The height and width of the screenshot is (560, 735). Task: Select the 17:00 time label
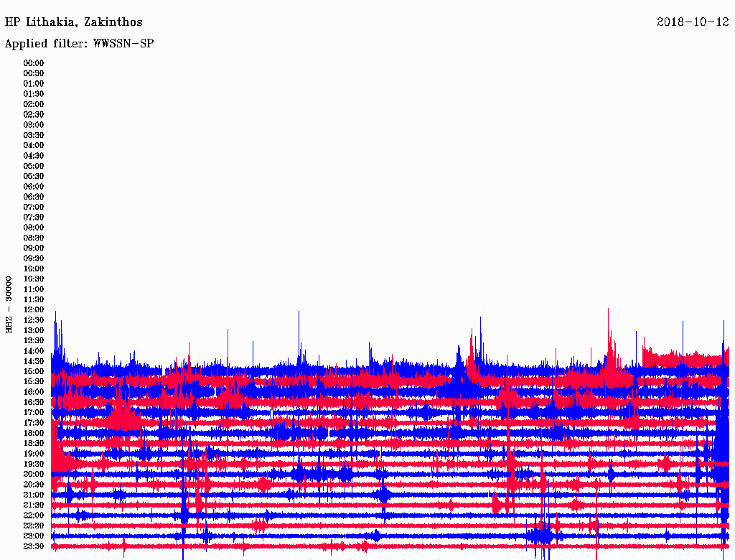pos(34,412)
